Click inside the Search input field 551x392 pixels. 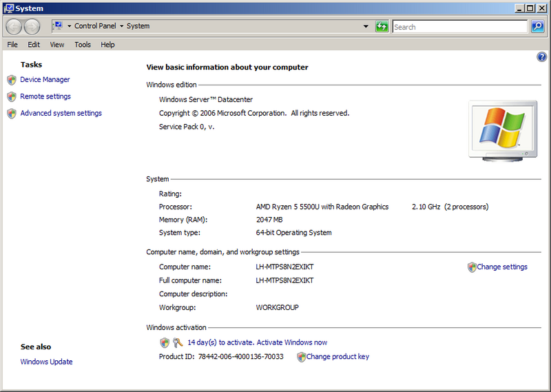click(x=459, y=27)
